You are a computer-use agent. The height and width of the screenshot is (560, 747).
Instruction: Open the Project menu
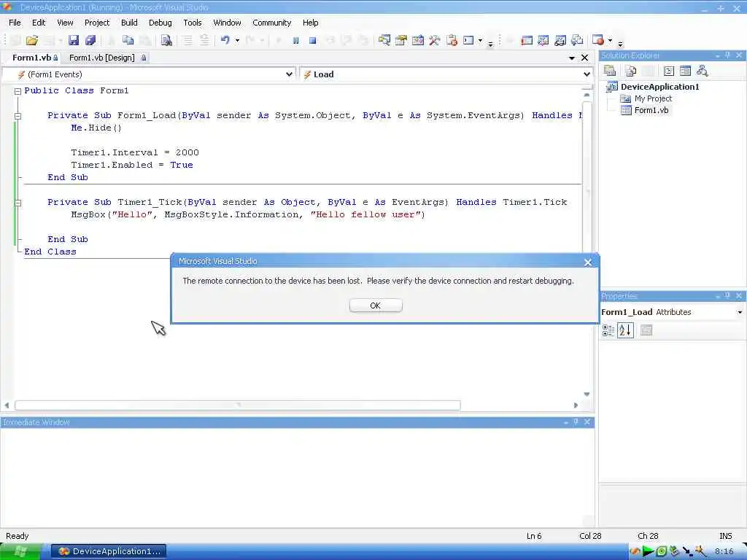point(97,23)
